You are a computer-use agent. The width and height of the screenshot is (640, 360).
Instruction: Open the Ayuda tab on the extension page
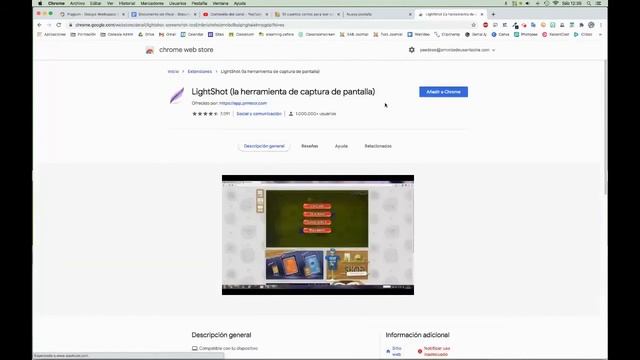[x=341, y=146]
